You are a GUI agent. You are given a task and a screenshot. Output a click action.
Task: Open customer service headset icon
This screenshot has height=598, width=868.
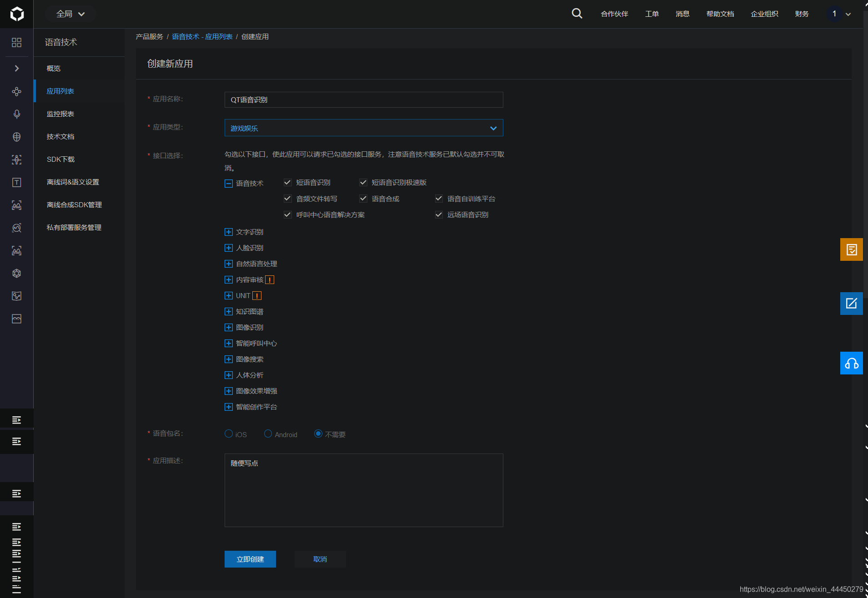[x=852, y=363]
